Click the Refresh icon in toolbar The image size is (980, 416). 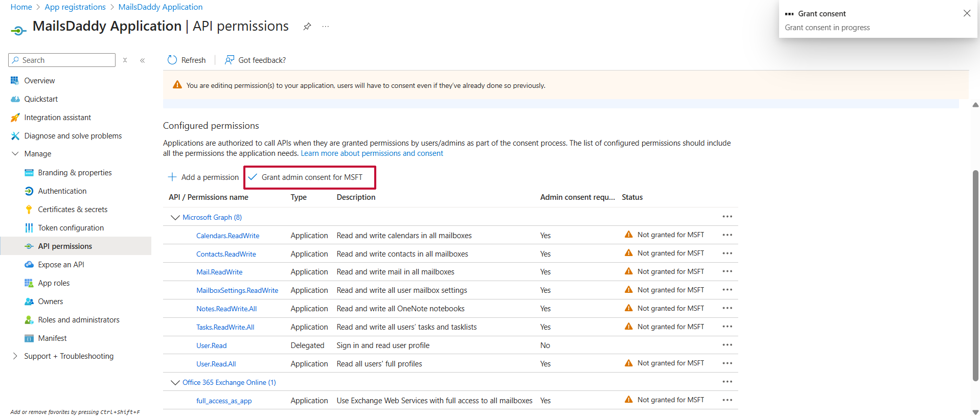coord(172,60)
